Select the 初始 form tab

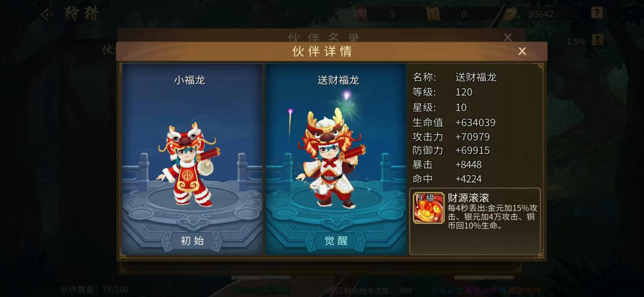click(192, 241)
